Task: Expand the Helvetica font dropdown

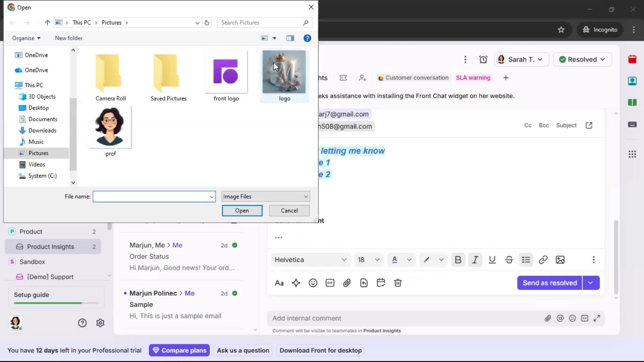Action: click(x=310, y=259)
